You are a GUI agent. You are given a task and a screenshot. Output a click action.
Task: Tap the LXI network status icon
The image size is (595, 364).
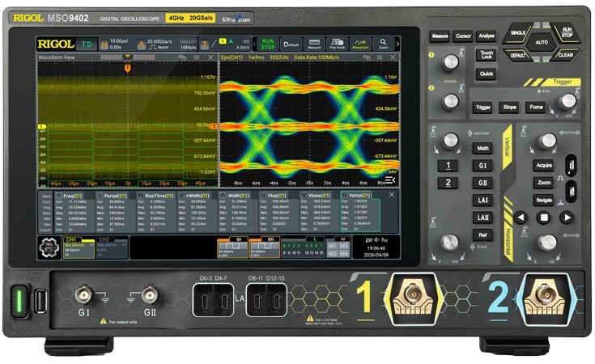(369, 240)
